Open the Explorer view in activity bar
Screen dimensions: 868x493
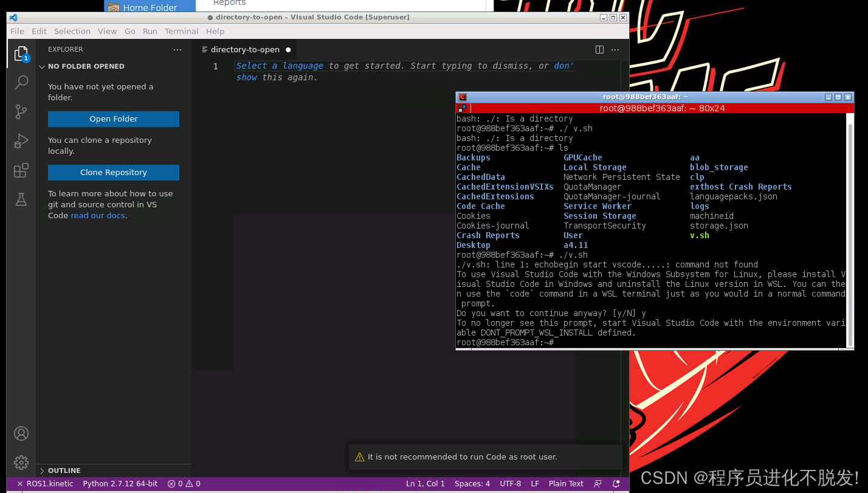pos(21,54)
